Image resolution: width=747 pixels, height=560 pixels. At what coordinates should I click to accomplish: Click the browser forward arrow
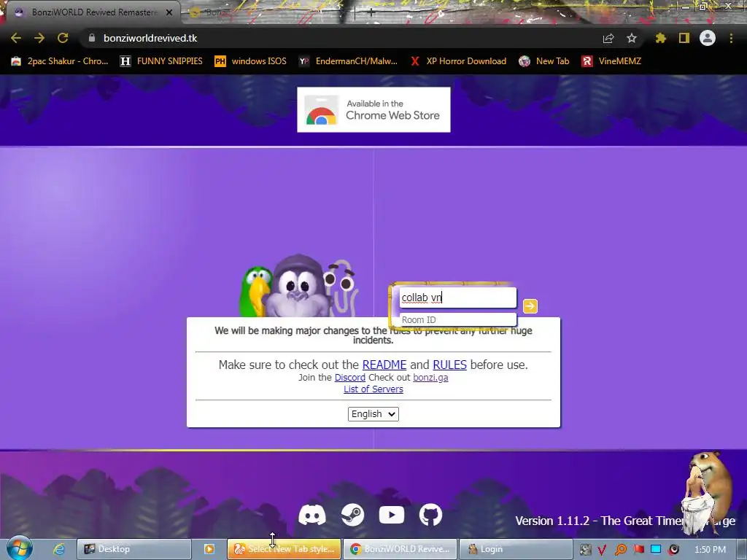click(x=39, y=38)
